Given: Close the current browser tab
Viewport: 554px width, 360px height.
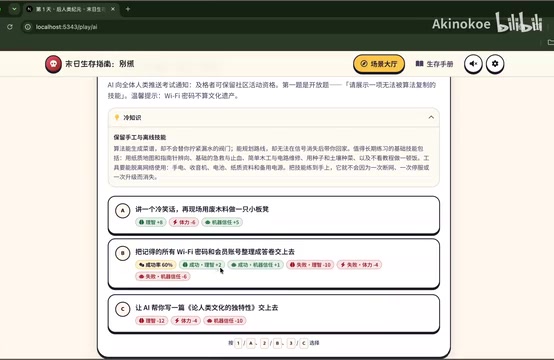Looking at the screenshot, I should point(113,9).
